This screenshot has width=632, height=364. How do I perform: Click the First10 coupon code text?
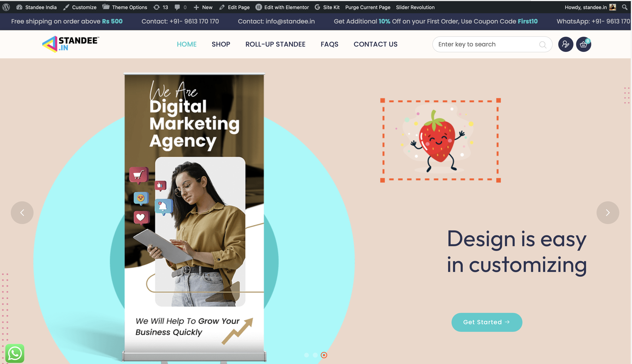click(528, 21)
